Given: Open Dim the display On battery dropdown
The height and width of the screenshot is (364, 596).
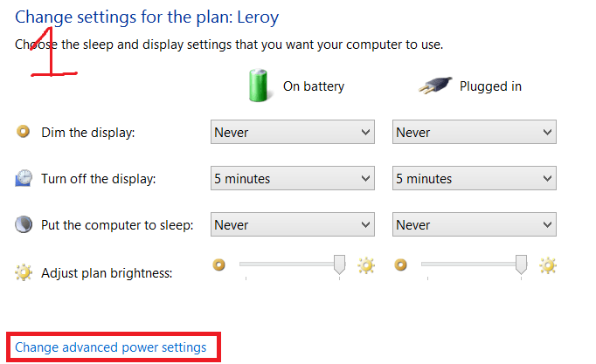Looking at the screenshot, I should pyautogui.click(x=293, y=133).
